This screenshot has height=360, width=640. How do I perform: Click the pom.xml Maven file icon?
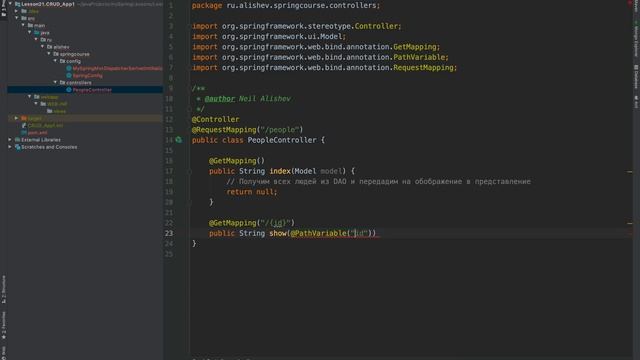(x=24, y=133)
